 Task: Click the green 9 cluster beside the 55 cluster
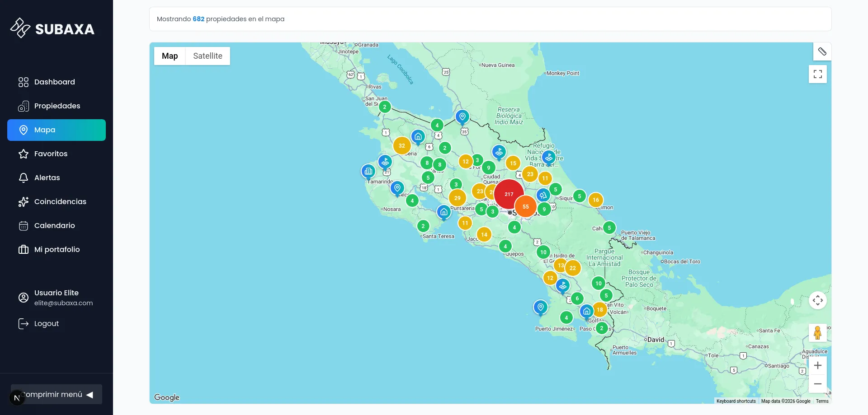pos(544,210)
